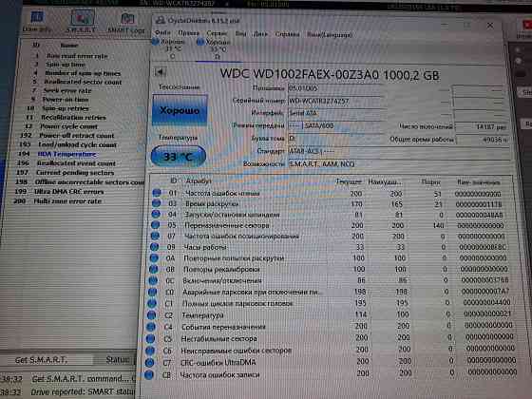Close the CrystalDiskInfo window

tap(490, 26)
